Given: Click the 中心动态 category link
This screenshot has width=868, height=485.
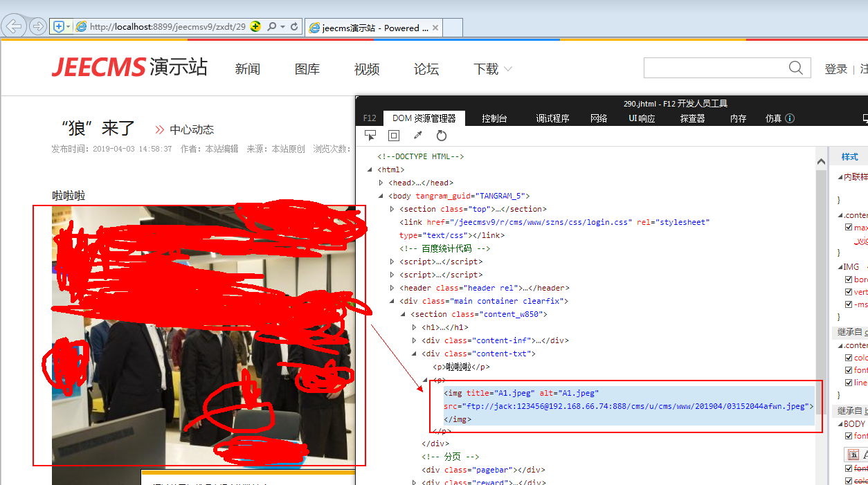Looking at the screenshot, I should [x=192, y=129].
